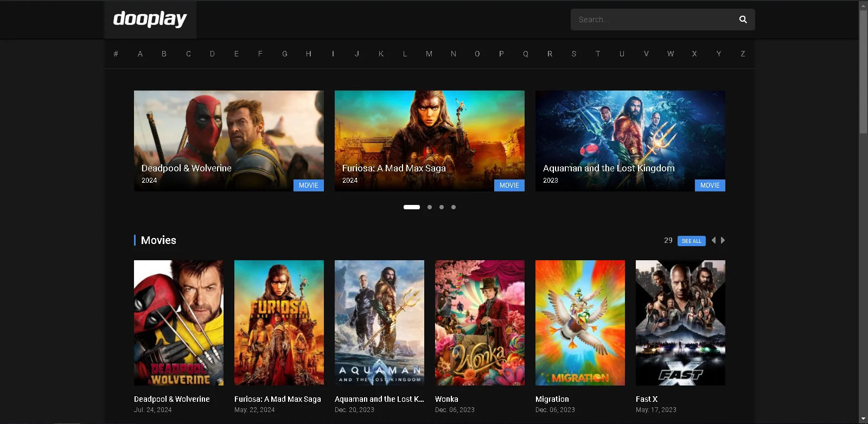Click the Aquaman and the Lost K... title link

(379, 399)
